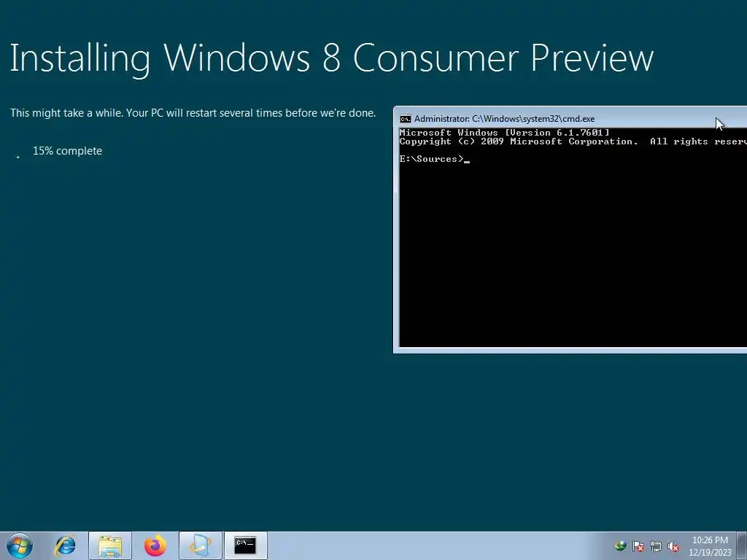Click the Administrator cmd.exe title bar
The width and height of the screenshot is (747, 560).
[x=570, y=119]
